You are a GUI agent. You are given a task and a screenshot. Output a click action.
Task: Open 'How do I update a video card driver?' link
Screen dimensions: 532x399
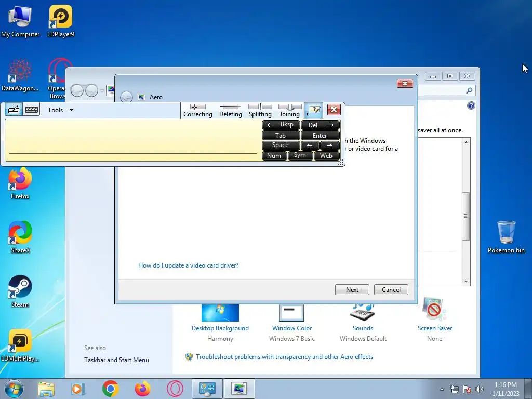coord(188,265)
